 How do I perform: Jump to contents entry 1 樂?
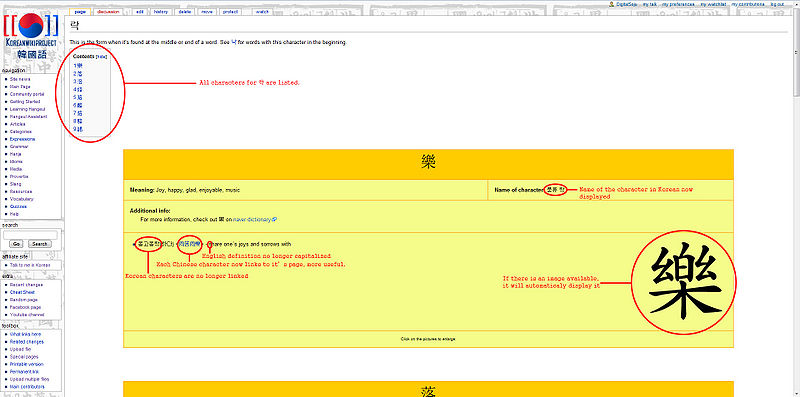point(78,66)
